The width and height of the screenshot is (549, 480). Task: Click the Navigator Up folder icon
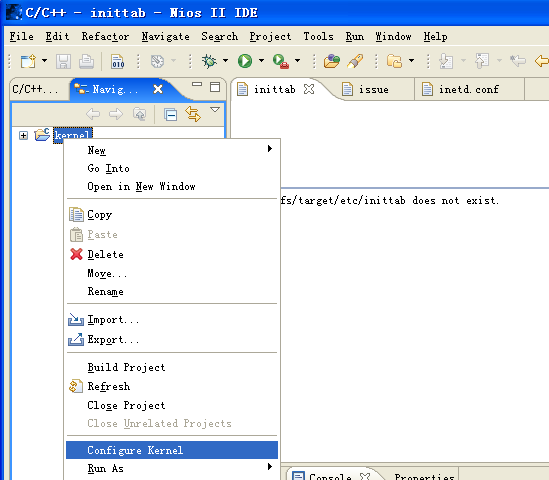[139, 114]
